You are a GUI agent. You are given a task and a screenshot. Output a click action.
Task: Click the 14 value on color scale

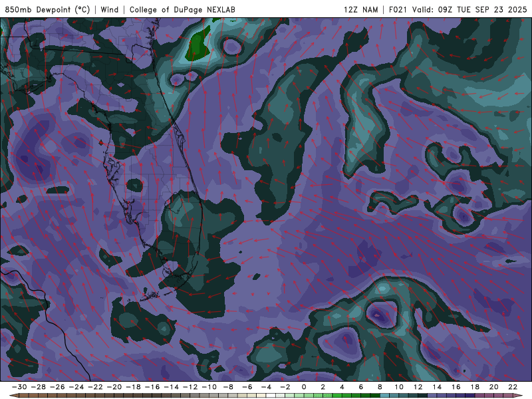tap(437, 387)
